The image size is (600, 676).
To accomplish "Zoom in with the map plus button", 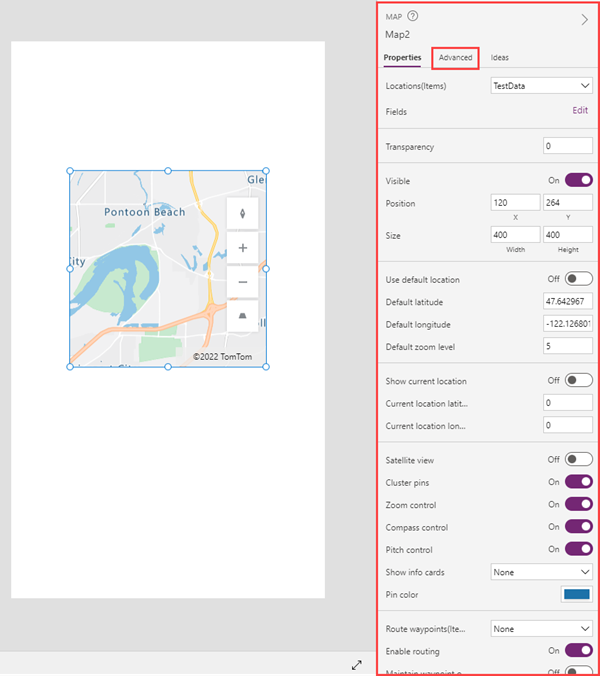I will point(243,248).
